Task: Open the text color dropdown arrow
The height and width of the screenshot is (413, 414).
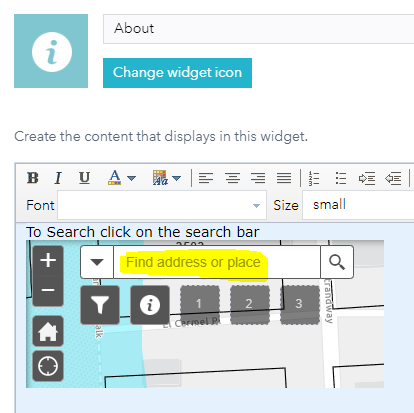Action: (x=132, y=178)
